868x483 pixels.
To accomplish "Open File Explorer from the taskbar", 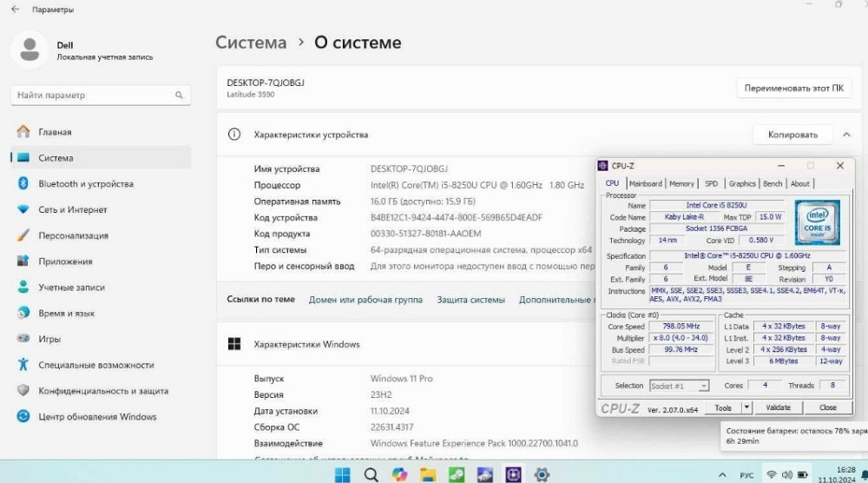I will tap(428, 474).
